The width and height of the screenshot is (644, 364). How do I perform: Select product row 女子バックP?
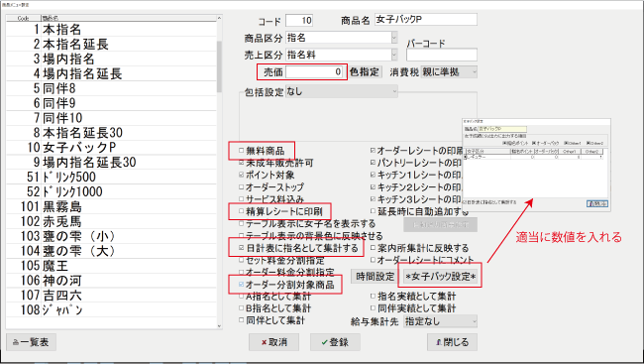111,147
